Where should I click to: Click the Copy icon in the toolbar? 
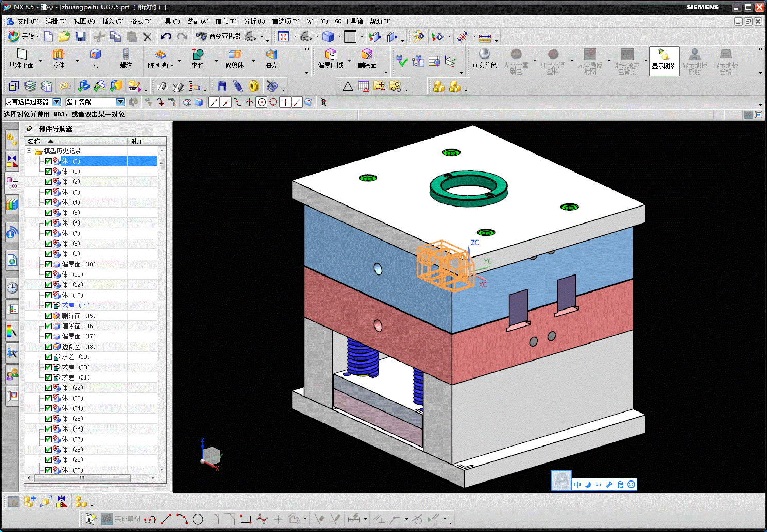tap(115, 37)
